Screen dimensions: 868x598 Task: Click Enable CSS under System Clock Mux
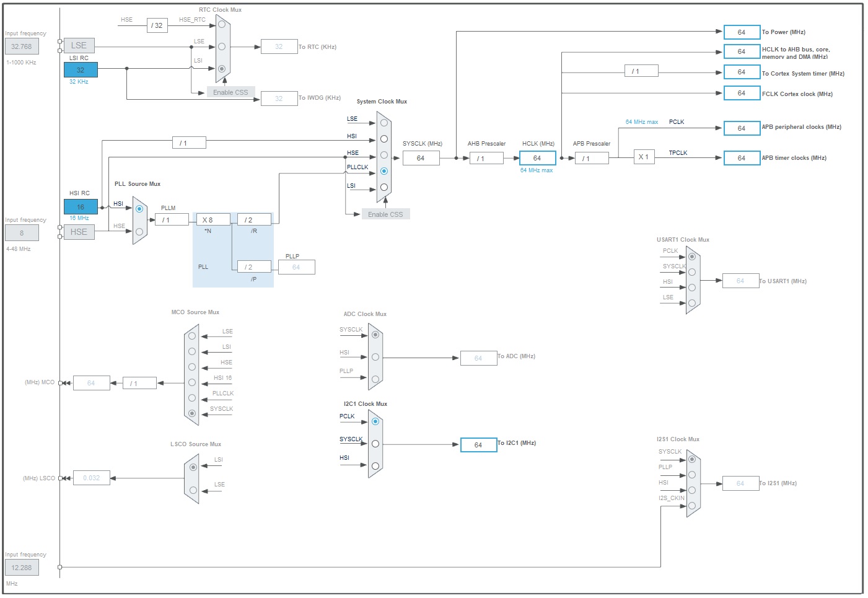click(385, 214)
